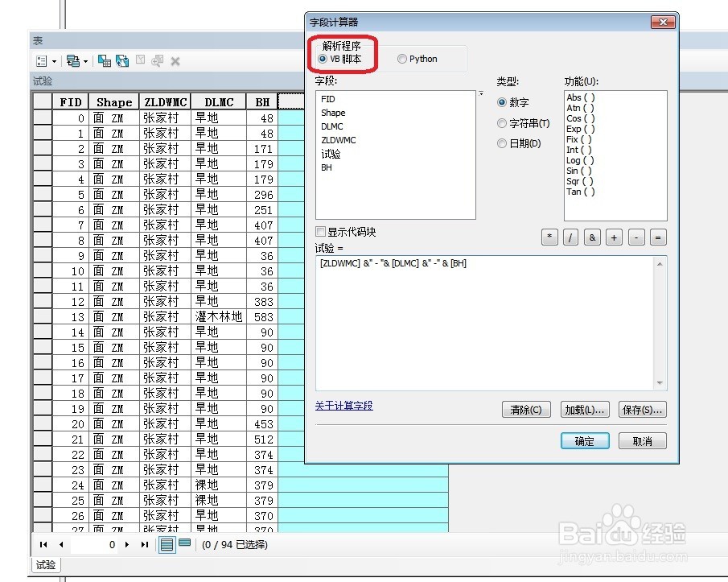Click the Related Tables icon
The image size is (728, 582).
[x=72, y=60]
